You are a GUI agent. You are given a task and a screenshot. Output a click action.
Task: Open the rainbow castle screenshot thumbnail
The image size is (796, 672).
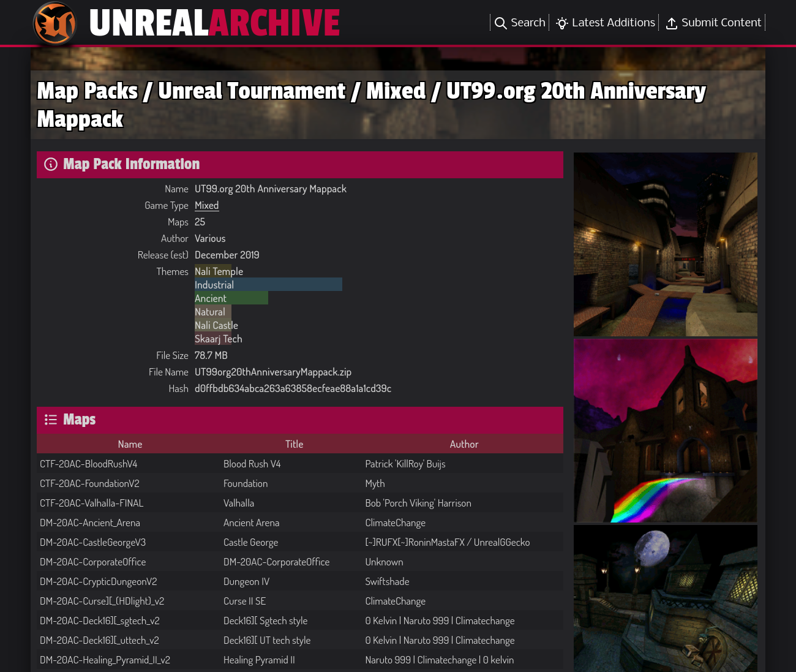[x=665, y=431]
